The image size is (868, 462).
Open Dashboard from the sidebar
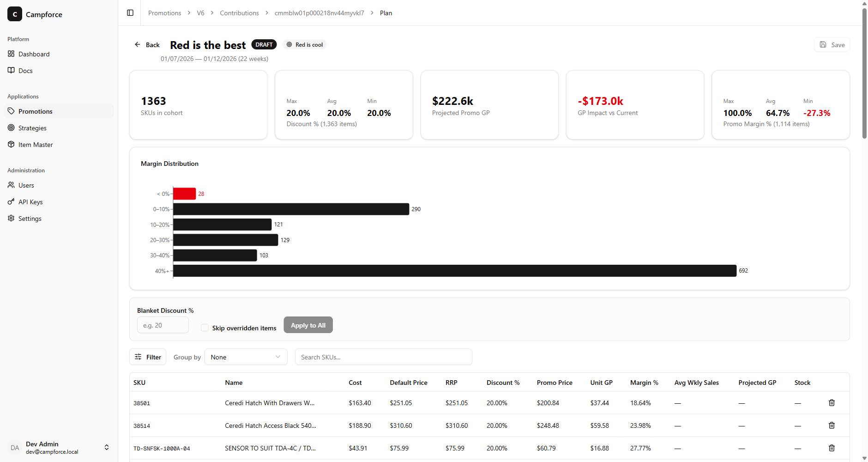tap(59, 54)
